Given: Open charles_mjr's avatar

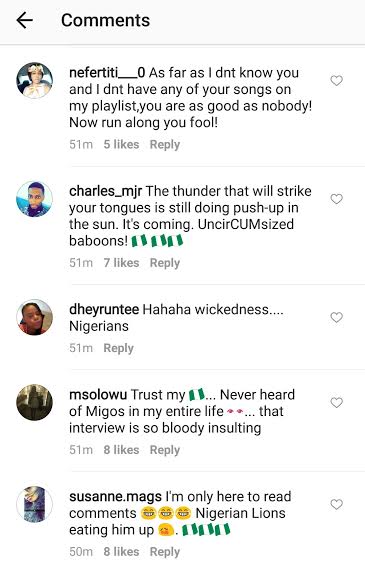Looking at the screenshot, I should pos(35,199).
